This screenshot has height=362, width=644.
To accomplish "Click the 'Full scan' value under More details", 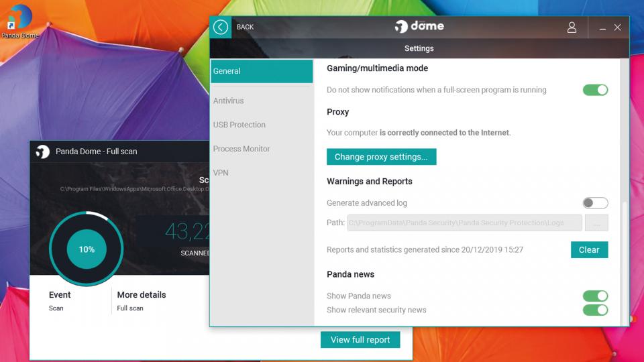I will (x=129, y=308).
